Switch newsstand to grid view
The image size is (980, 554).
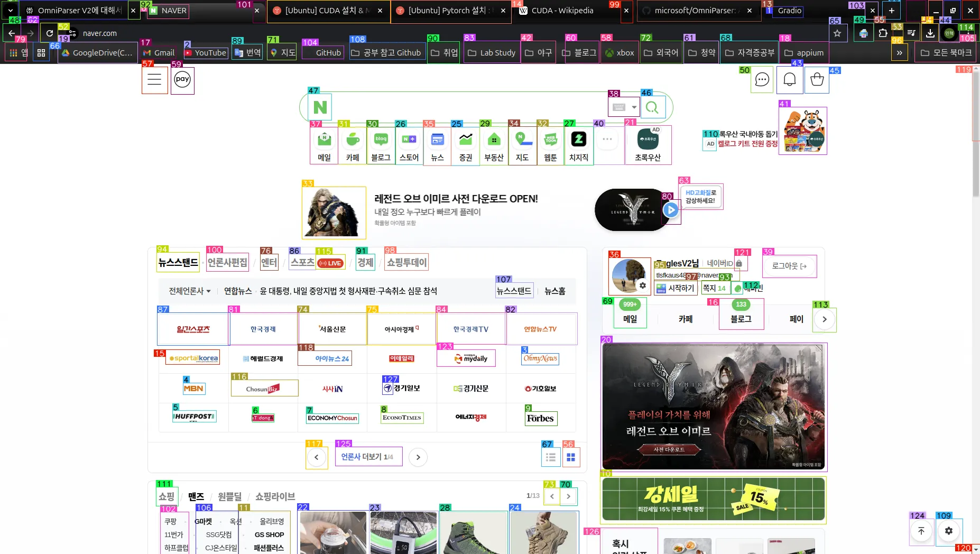[x=571, y=457]
